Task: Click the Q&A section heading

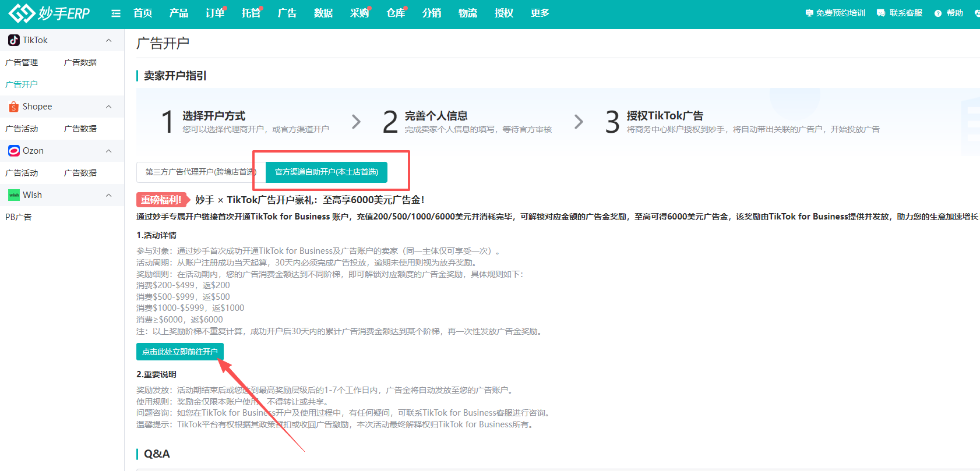Action: click(157, 454)
